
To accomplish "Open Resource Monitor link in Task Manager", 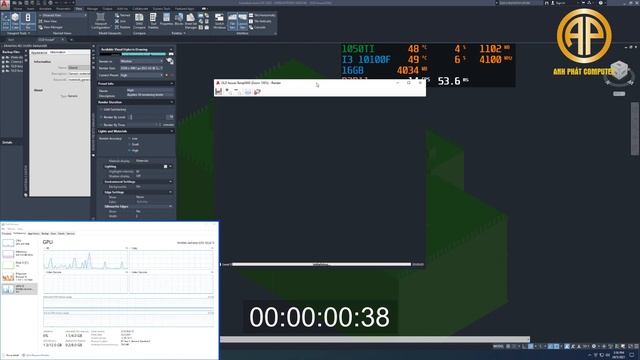I will pyautogui.click(x=36, y=356).
